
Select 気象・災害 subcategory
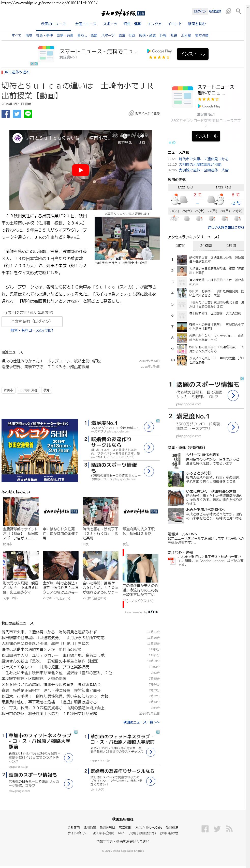coord(65,35)
